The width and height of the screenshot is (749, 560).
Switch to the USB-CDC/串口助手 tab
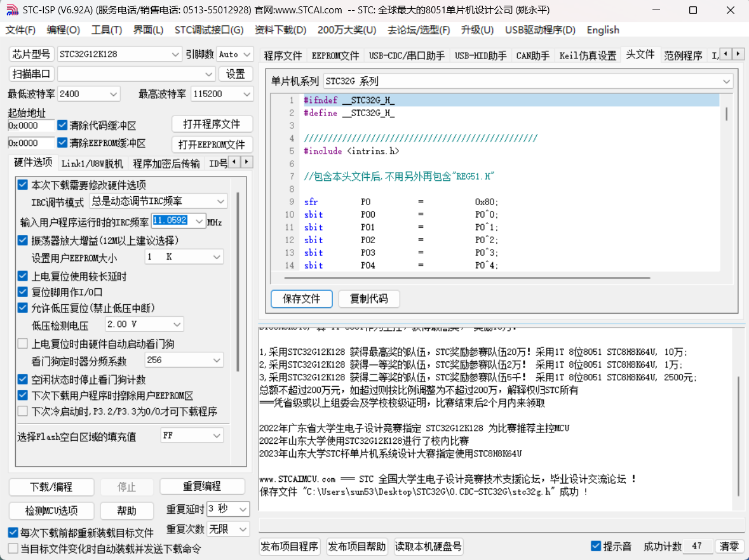pos(407,55)
